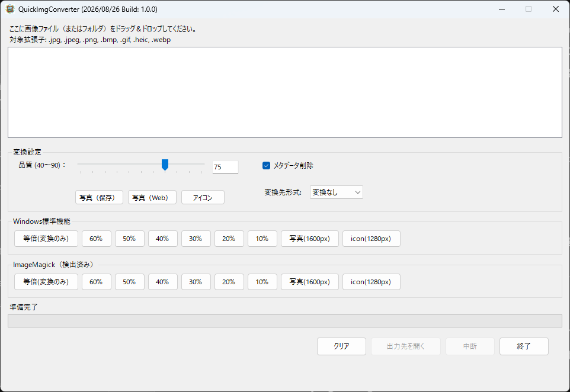Click the QuickImgConverter app icon in title bar

coord(10,9)
